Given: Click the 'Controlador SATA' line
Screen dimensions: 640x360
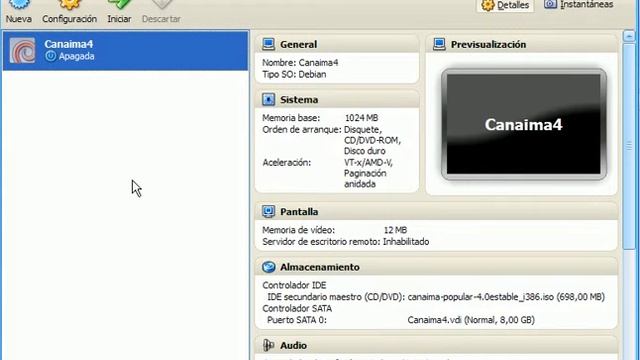Looking at the screenshot, I should [297, 309].
